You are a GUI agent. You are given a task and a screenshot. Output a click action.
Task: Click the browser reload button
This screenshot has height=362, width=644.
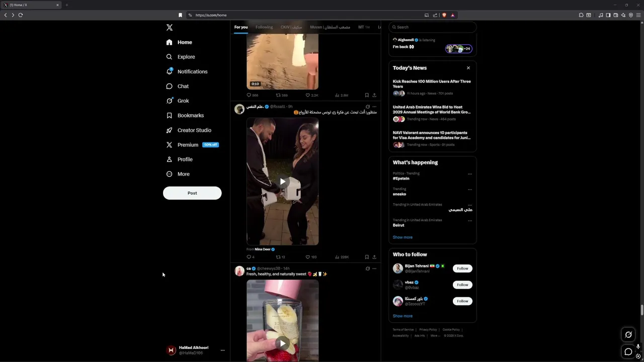[x=21, y=15]
